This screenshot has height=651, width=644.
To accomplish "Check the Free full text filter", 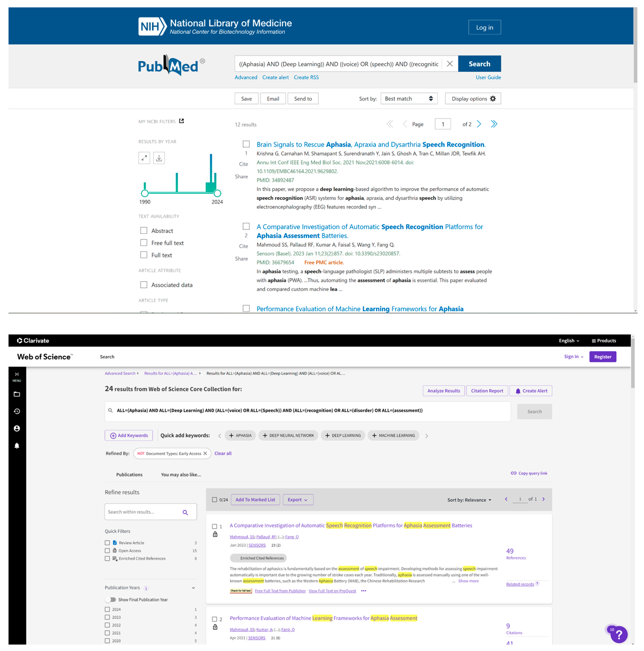I will click(144, 243).
